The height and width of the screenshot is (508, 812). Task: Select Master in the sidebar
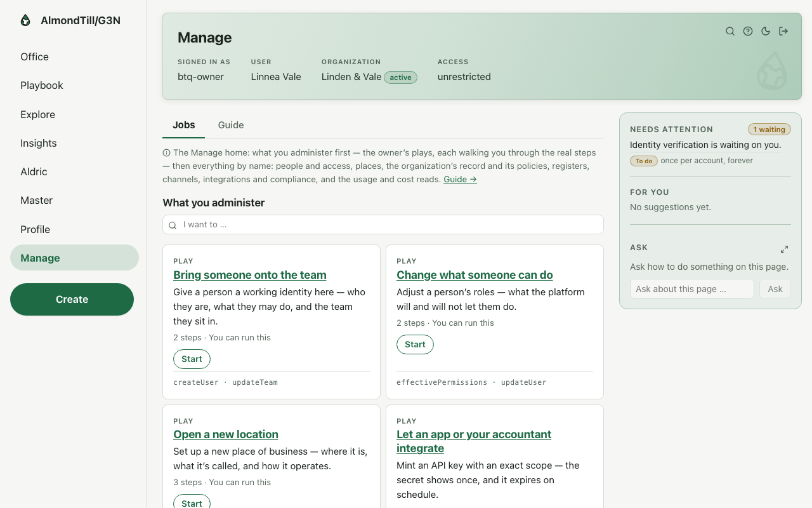(x=74, y=200)
